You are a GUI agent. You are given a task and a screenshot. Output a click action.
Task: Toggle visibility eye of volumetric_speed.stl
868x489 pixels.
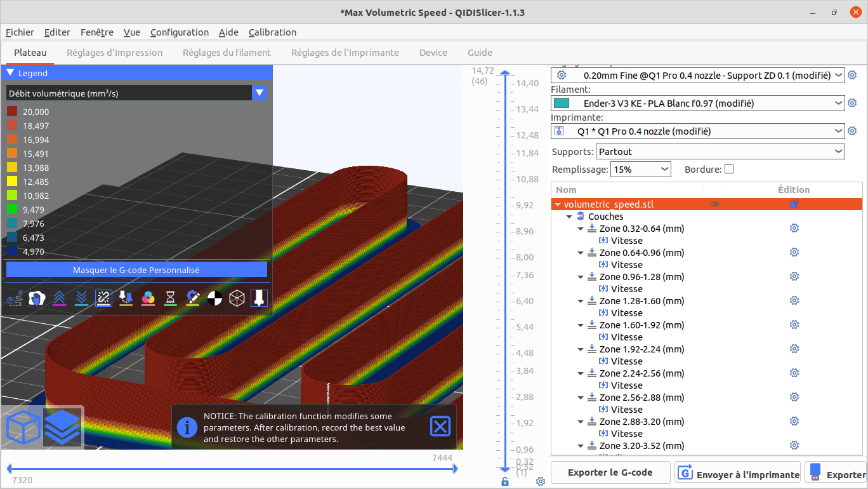click(715, 204)
